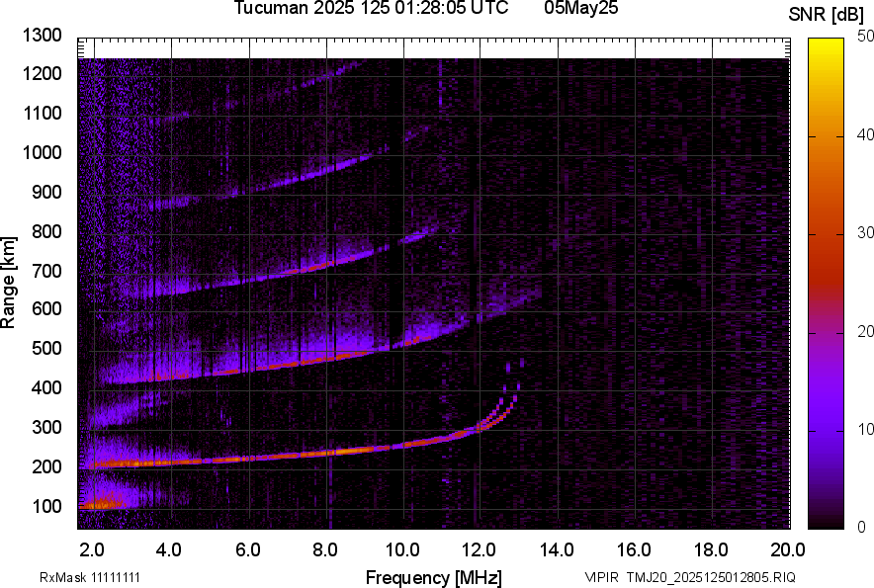Click the 'RxMask 11111111' text
Image resolution: width=874 pixels, height=588 pixels.
(90, 577)
